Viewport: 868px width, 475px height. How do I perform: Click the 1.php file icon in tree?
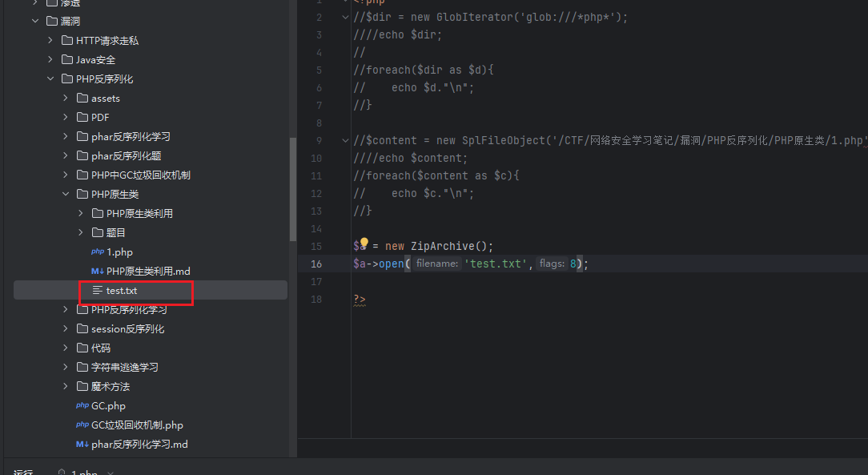tap(98, 252)
